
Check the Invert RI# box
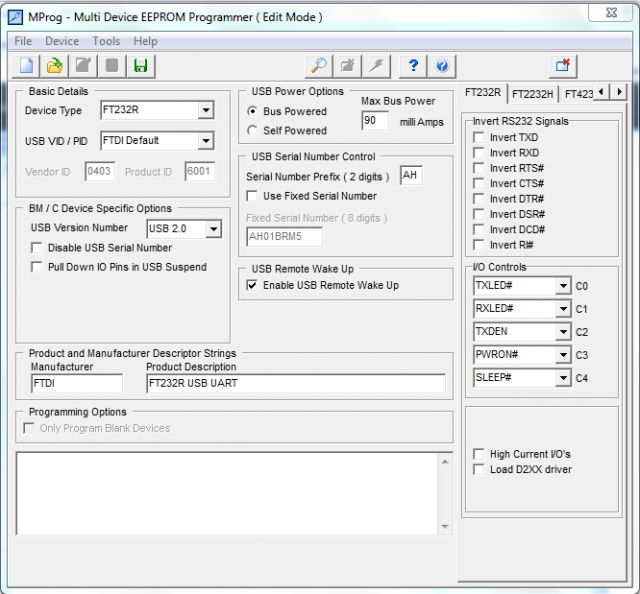pyautogui.click(x=478, y=245)
